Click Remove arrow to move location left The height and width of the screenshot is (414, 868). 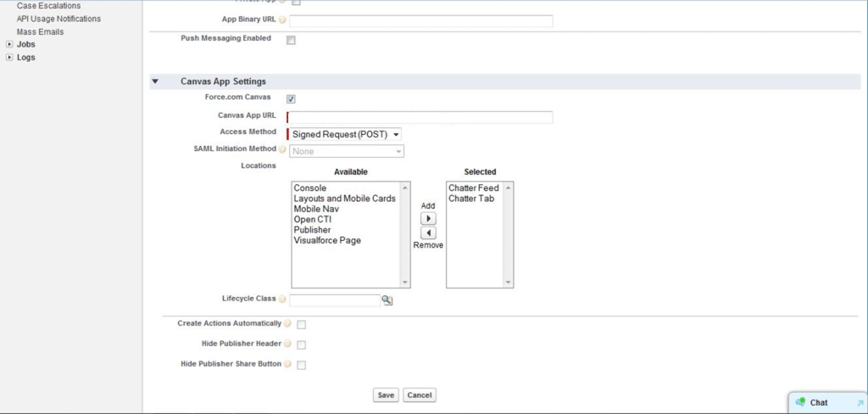[429, 232]
